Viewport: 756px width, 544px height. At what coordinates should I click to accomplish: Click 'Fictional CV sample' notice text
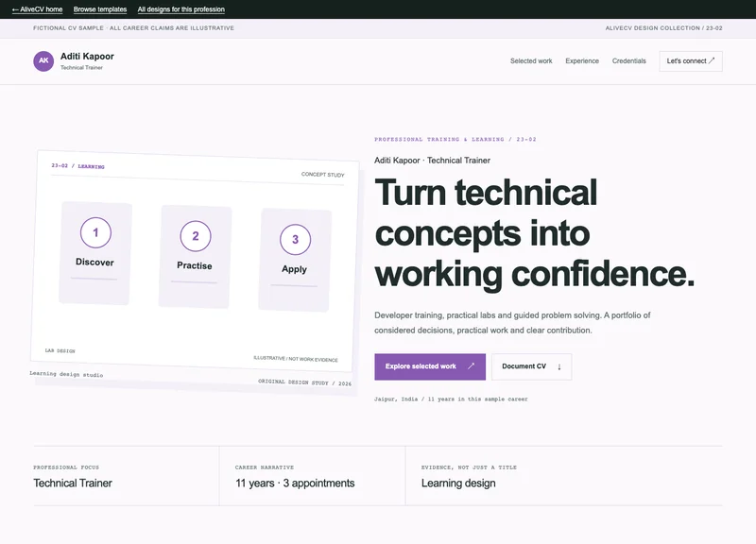(x=133, y=28)
